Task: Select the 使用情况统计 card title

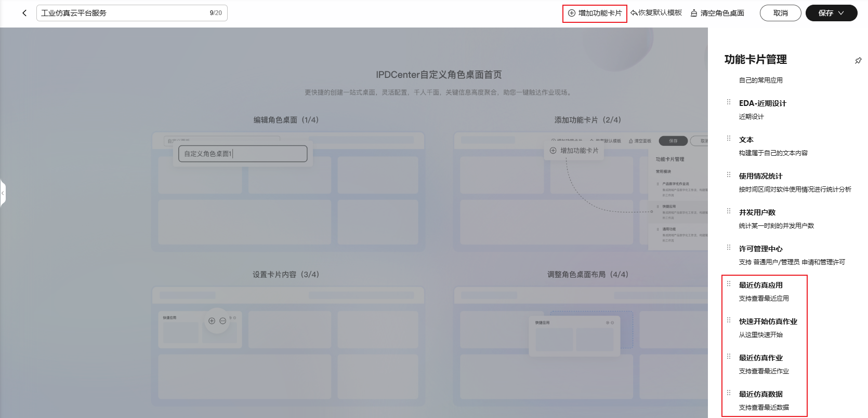Action: point(760,176)
